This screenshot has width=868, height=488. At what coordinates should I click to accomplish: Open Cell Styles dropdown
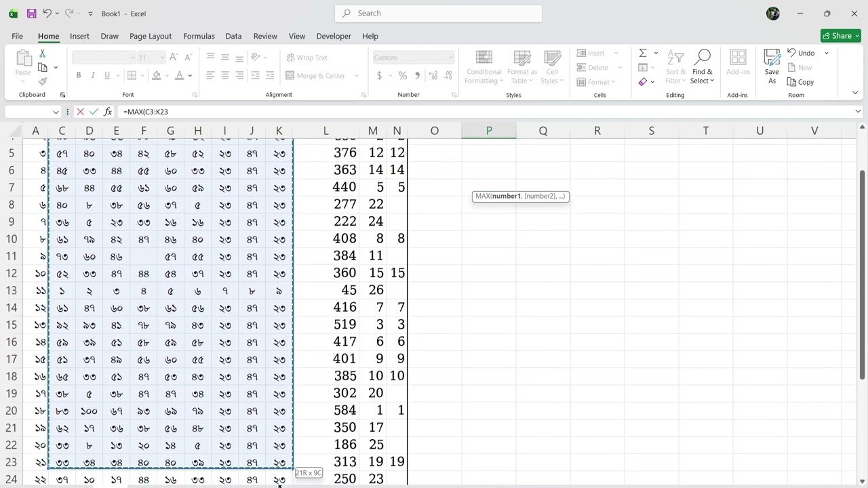552,66
